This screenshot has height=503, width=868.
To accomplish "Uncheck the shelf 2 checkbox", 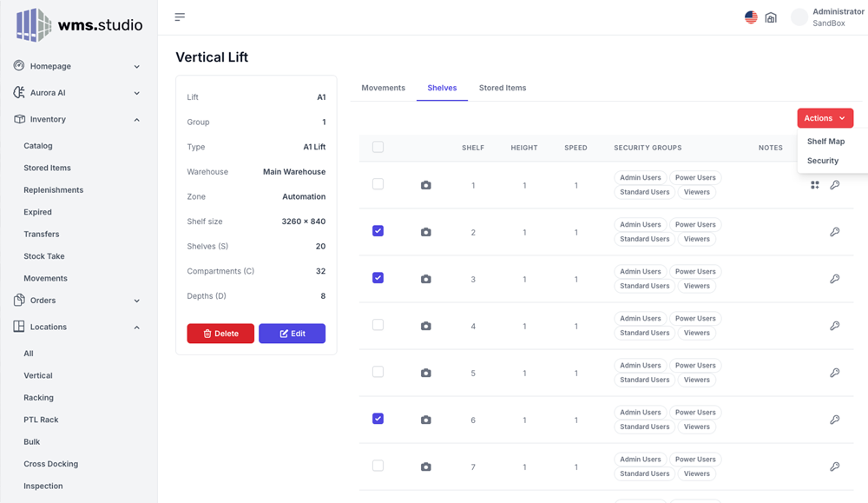I will tap(378, 231).
